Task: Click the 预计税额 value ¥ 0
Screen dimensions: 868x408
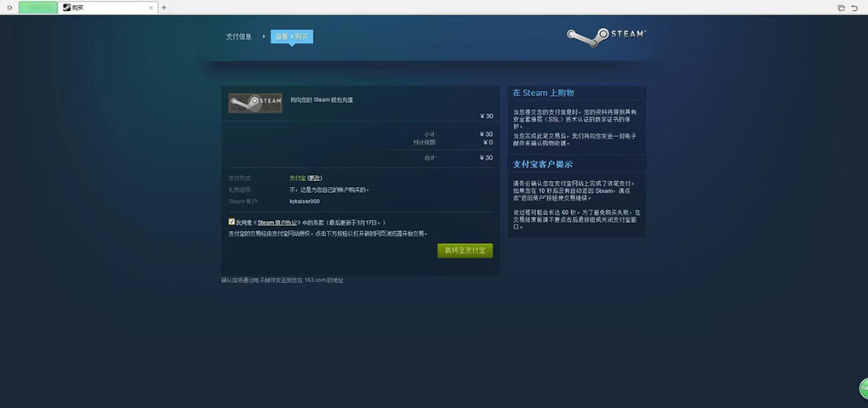Action: [x=488, y=142]
